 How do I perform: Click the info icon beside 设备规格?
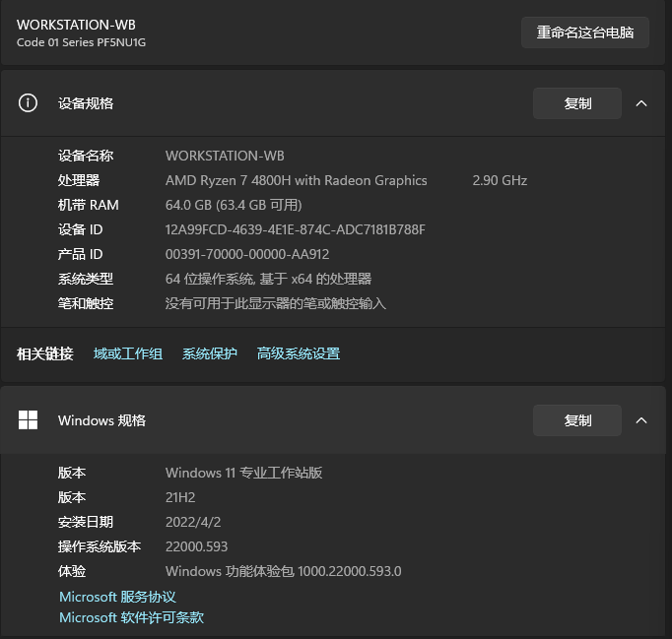pos(28,103)
